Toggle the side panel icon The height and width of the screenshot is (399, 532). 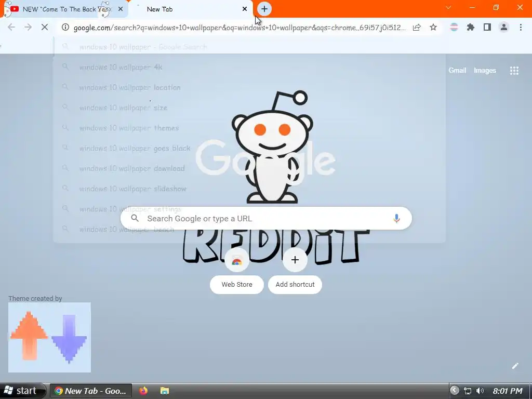[x=487, y=27]
